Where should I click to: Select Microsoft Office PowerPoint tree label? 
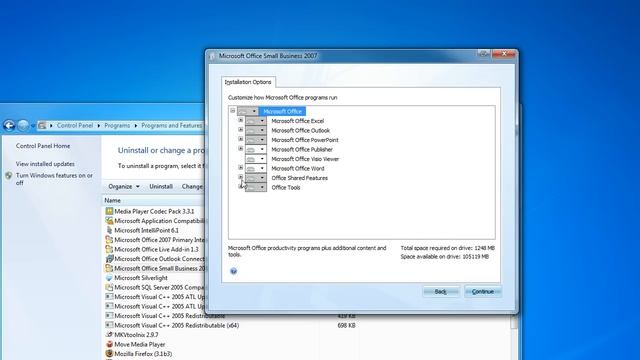coord(305,140)
